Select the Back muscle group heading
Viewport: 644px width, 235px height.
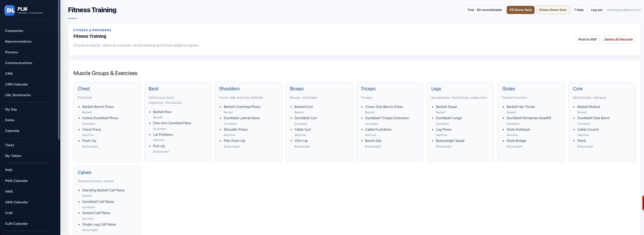click(153, 89)
